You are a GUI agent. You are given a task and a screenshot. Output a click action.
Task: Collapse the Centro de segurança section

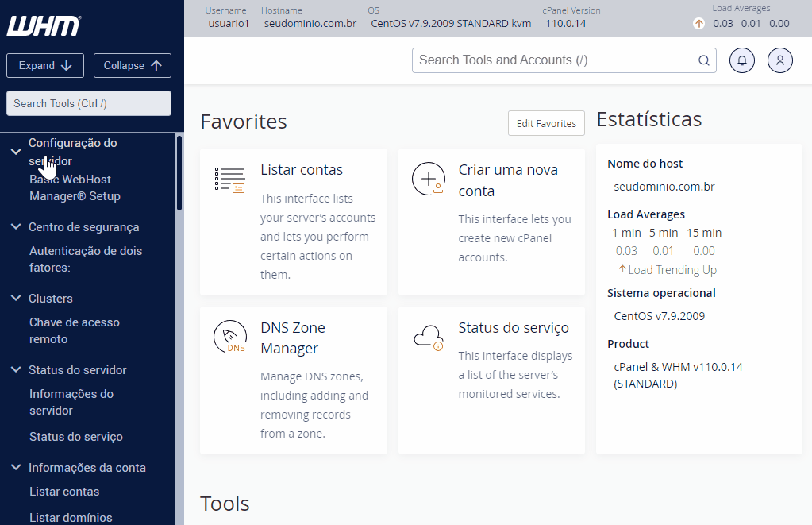(16, 227)
